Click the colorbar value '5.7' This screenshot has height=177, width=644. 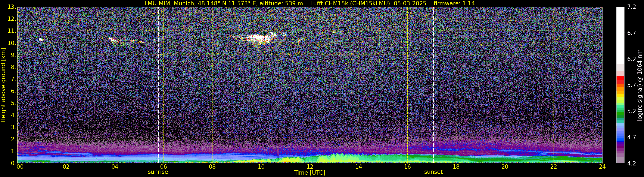click(632, 85)
